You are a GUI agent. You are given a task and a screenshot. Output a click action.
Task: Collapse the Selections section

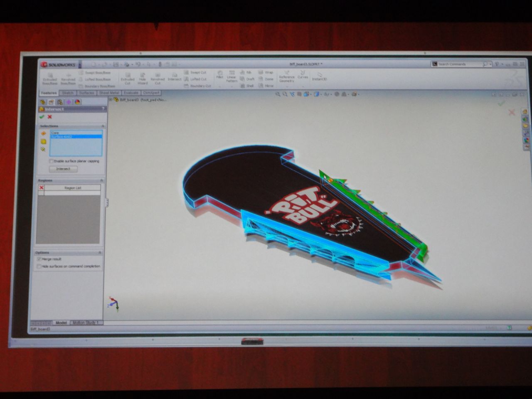[x=103, y=126]
